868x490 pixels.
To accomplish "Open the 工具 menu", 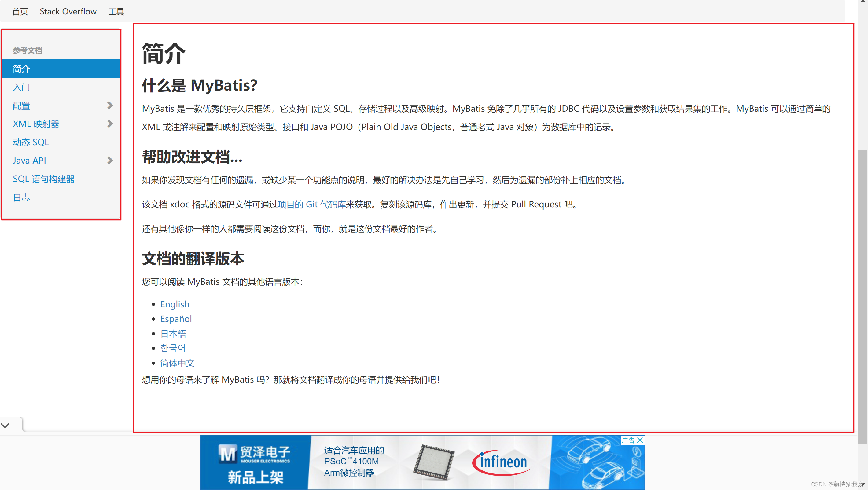I will point(116,11).
